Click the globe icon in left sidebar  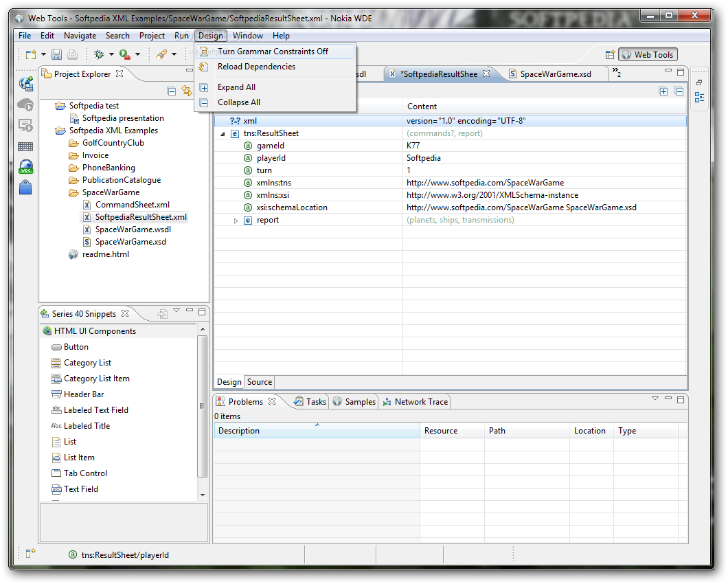click(x=26, y=84)
